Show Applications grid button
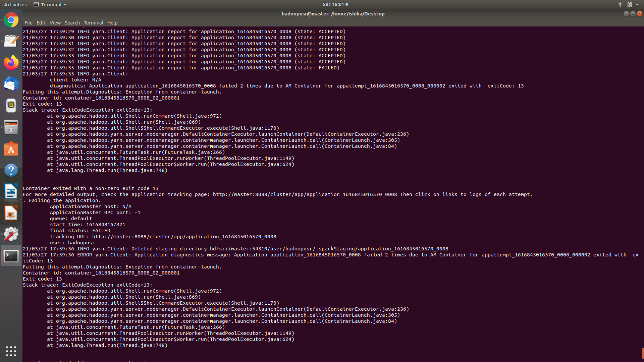This screenshot has height=362, width=644. (x=11, y=351)
